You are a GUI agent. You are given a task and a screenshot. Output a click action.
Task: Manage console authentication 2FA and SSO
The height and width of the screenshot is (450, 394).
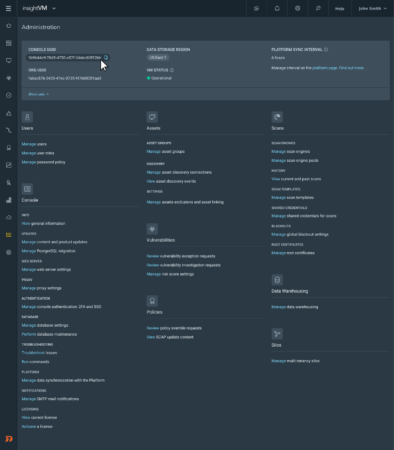click(61, 307)
